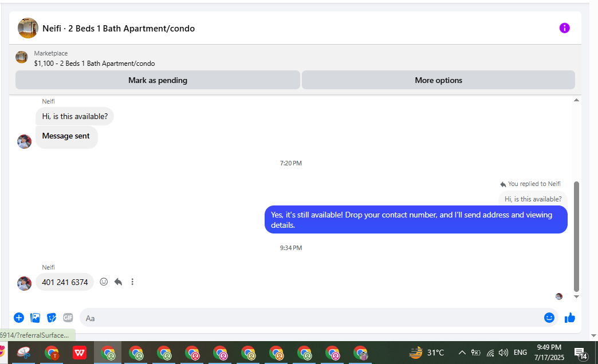Image resolution: width=598 pixels, height=364 pixels.
Task: Open the plus more-actions button in composer
Action: [x=19, y=318]
